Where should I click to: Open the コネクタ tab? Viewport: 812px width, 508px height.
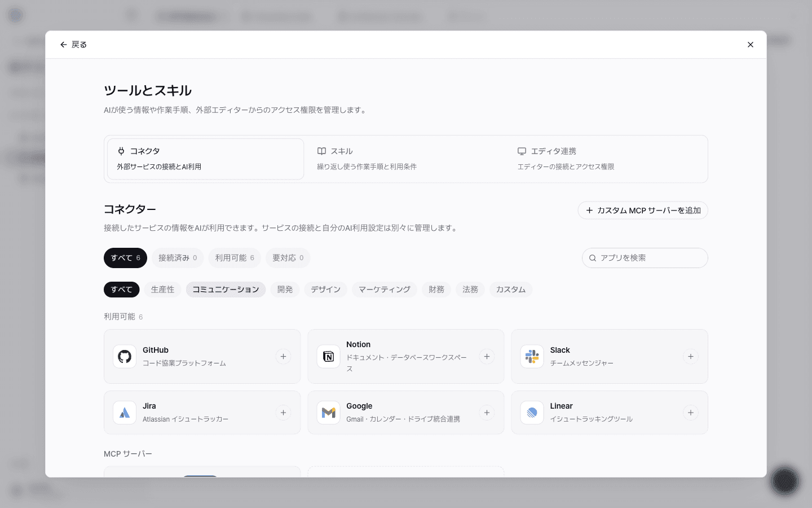click(x=206, y=159)
